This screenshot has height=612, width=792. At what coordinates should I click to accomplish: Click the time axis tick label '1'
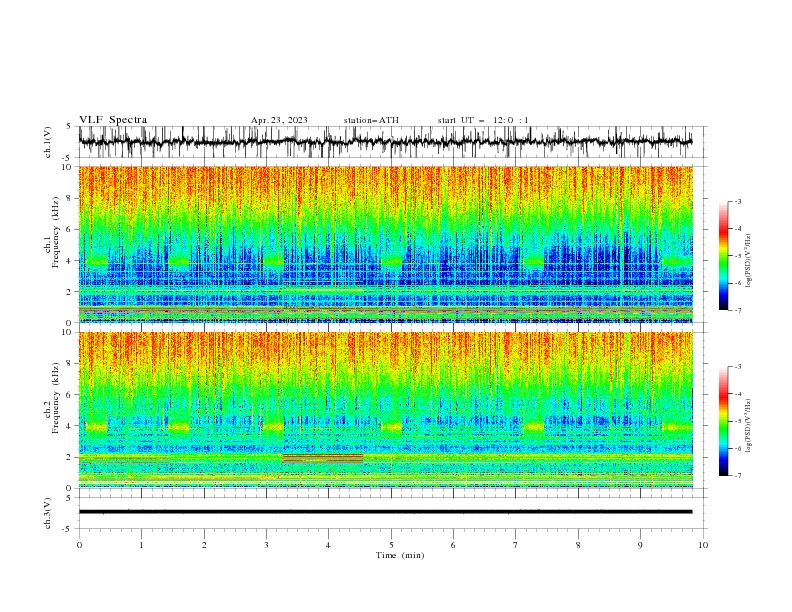pos(141,545)
